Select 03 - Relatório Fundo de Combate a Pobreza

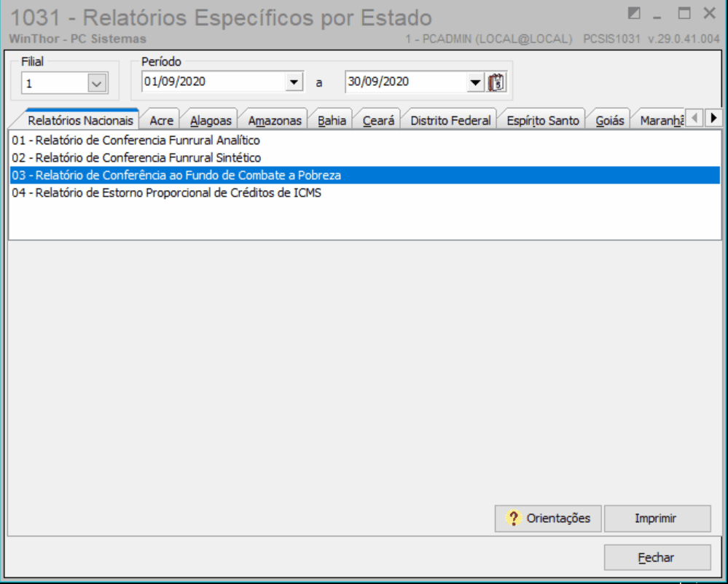click(x=364, y=175)
